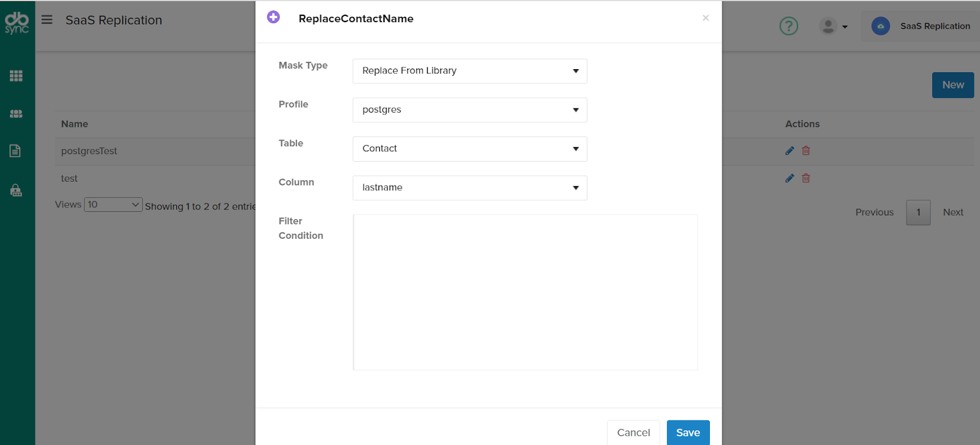Open the lock security sidebar icon
This screenshot has width=980, height=445.
[x=17, y=190]
